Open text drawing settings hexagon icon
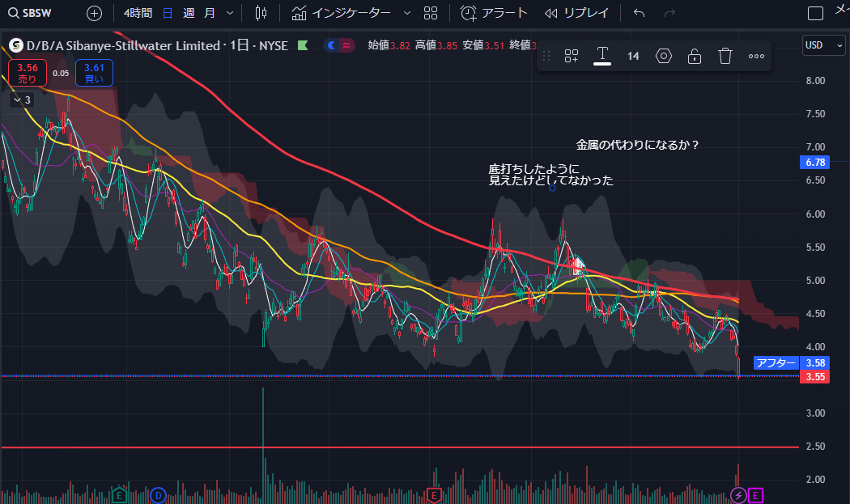 point(664,56)
